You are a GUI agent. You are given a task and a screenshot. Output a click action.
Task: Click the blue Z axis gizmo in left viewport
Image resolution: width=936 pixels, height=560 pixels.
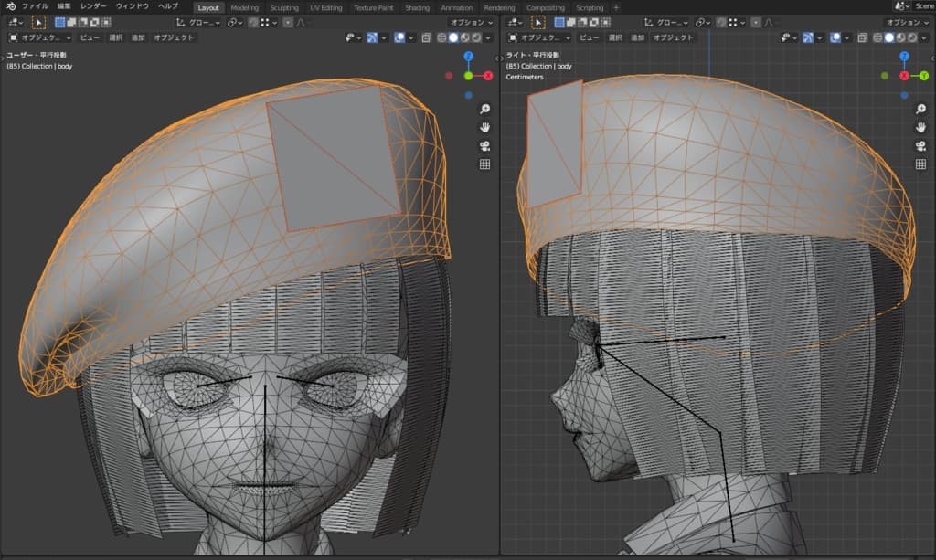coord(468,57)
